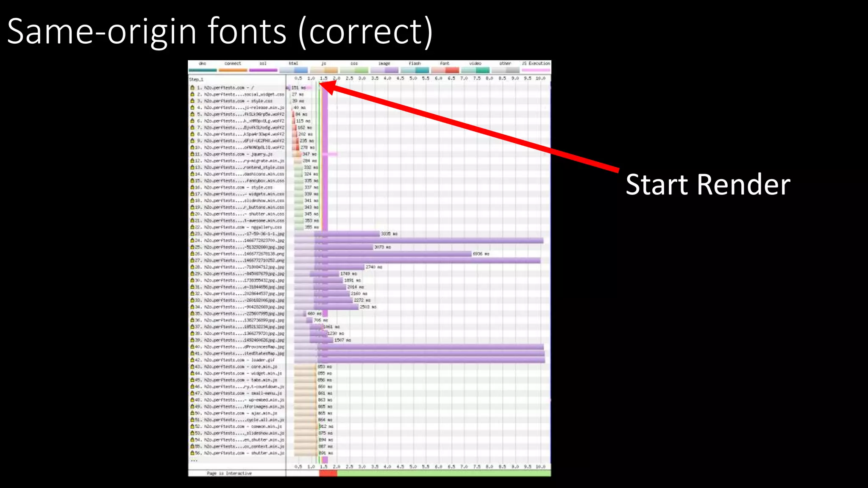Click the lock icon beside ajax.min.js
The width and height of the screenshot is (868, 488).
pyautogui.click(x=192, y=413)
